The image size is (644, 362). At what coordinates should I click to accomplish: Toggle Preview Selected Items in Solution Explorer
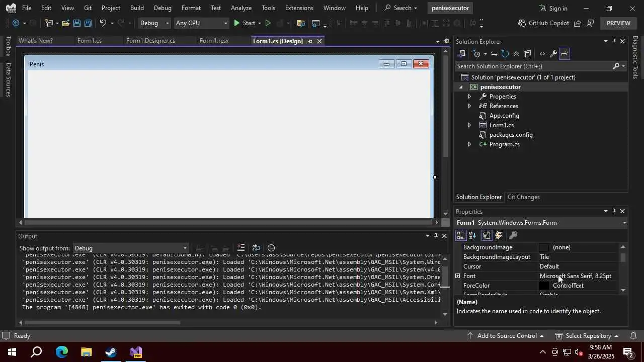point(565,54)
